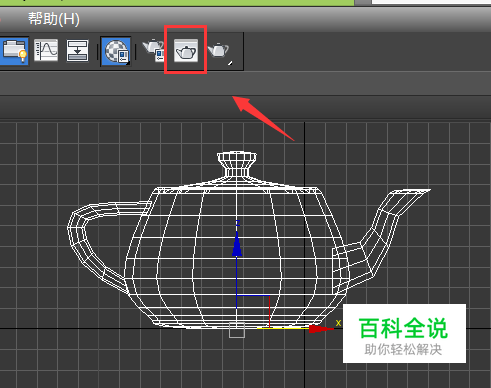Open Render Setup teapot icon
Screen dimensions: 491x388
[x=154, y=50]
